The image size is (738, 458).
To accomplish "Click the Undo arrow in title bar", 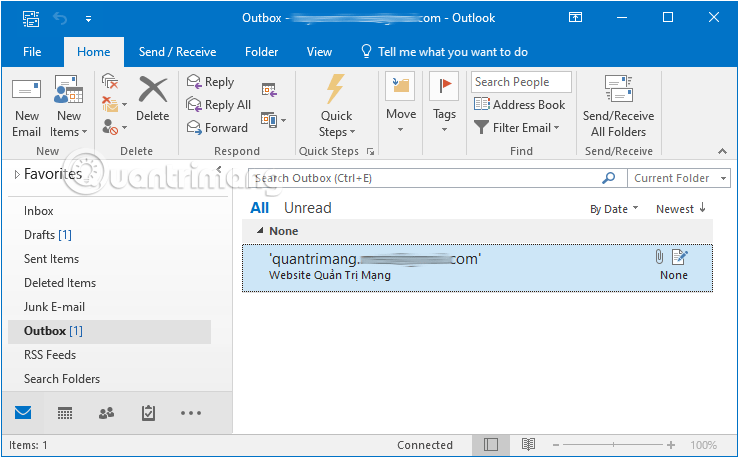I will (x=60, y=18).
